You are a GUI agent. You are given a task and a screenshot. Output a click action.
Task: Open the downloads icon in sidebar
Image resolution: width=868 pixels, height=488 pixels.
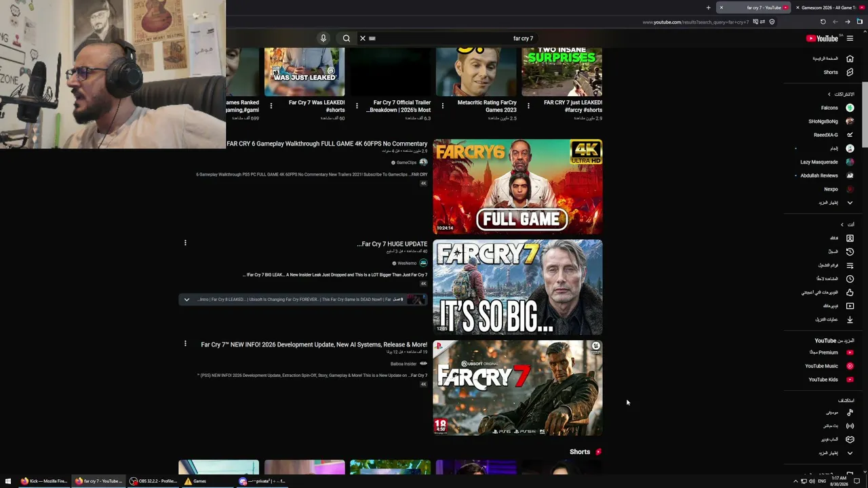click(850, 319)
